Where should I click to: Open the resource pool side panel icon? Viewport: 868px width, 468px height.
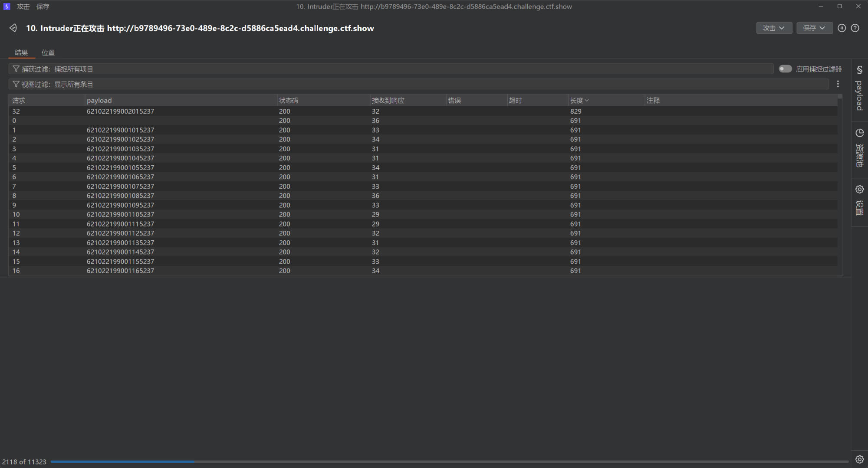click(859, 133)
